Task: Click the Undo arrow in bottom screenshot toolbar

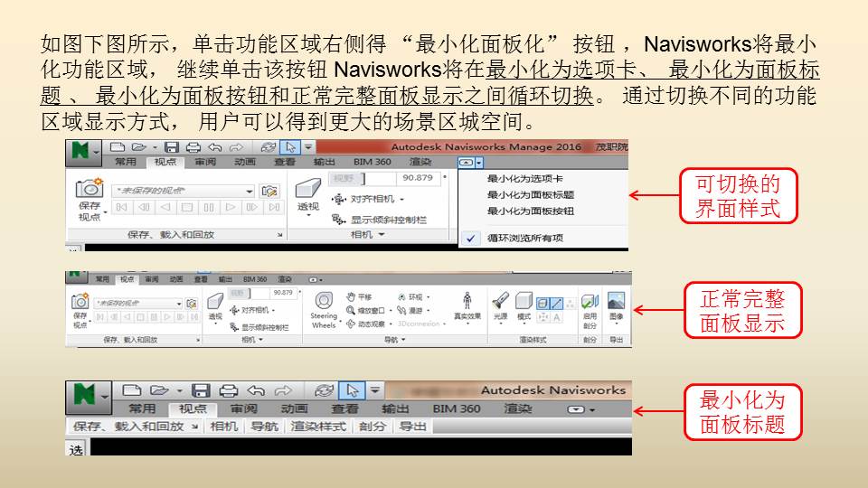Action: coord(256,390)
